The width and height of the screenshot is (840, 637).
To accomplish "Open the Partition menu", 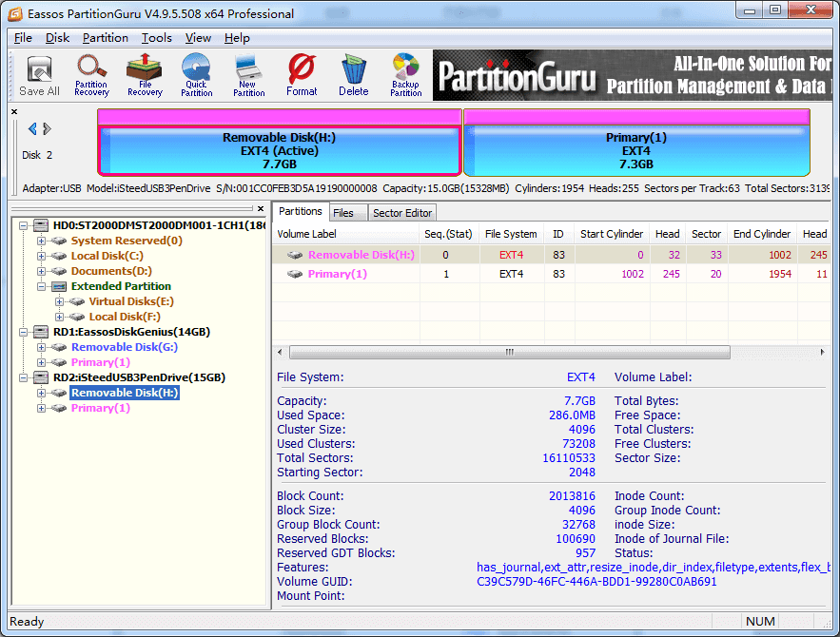I will (x=105, y=38).
